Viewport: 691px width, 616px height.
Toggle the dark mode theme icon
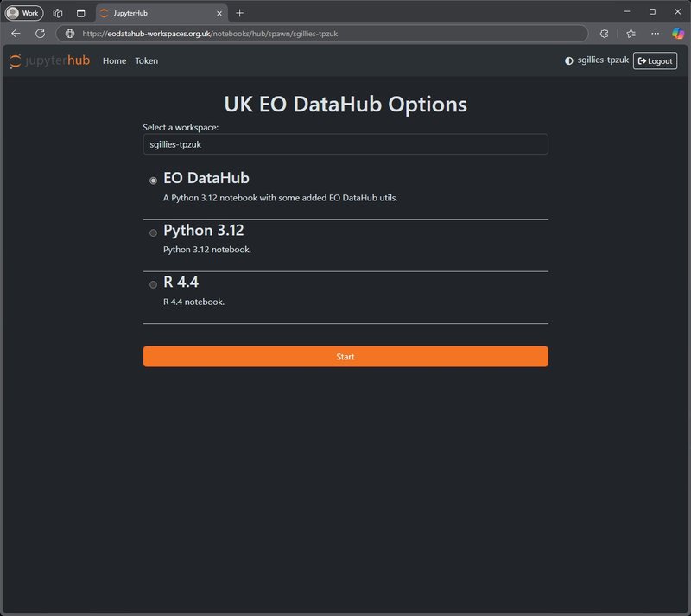coord(568,60)
